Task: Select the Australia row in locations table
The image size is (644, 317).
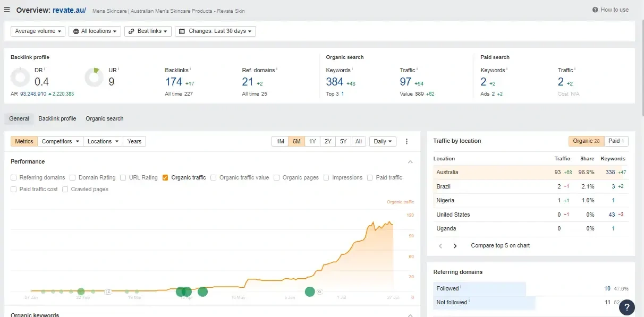Action: click(x=531, y=172)
